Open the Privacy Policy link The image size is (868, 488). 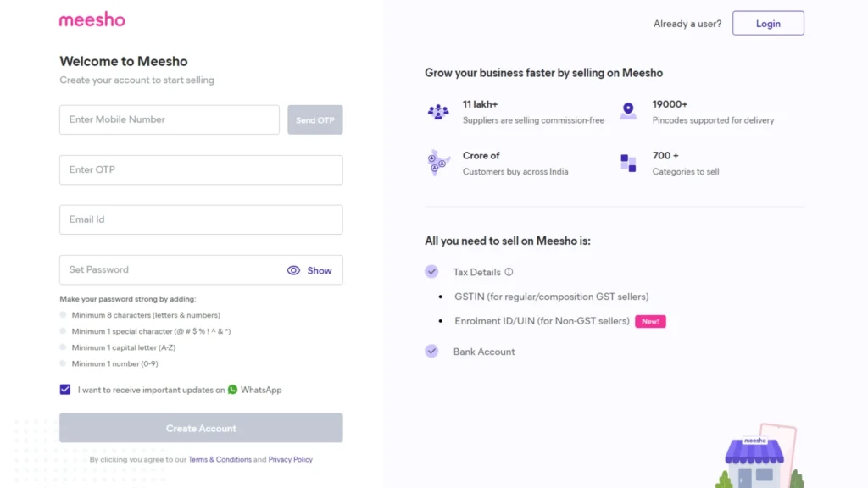coord(290,458)
